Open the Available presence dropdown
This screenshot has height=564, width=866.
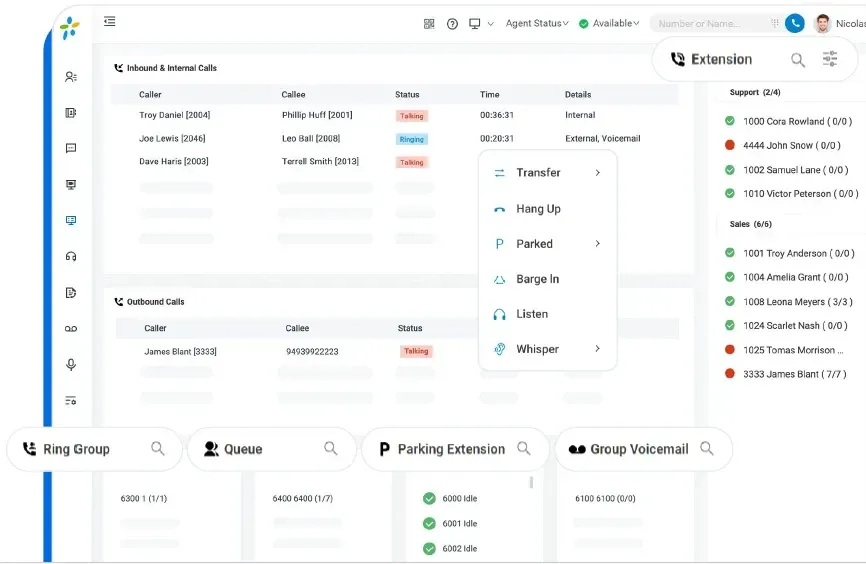point(609,23)
